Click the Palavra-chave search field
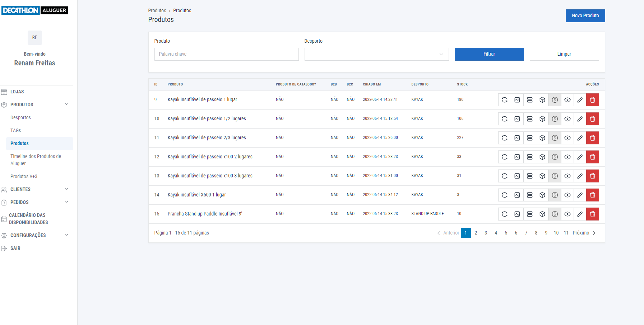 [226, 54]
